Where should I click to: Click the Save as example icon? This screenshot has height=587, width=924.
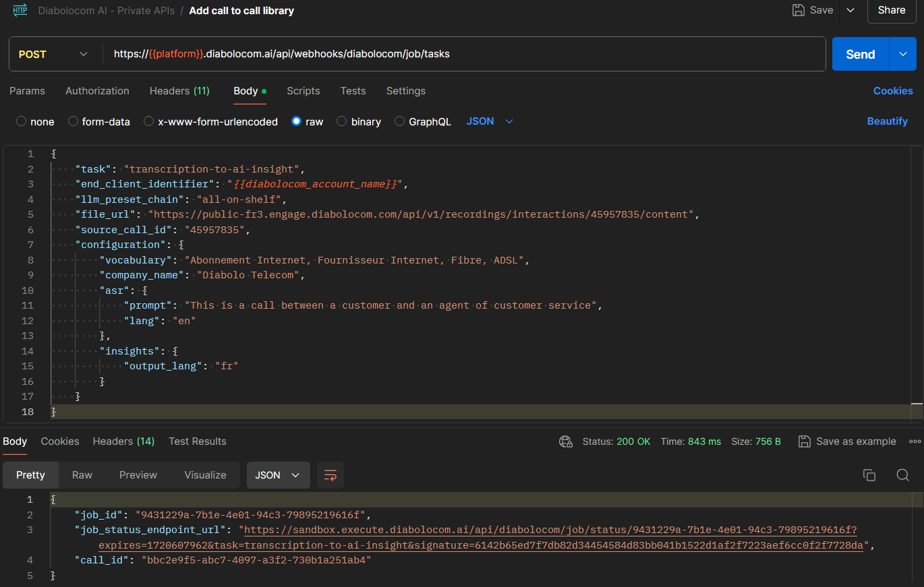click(804, 441)
